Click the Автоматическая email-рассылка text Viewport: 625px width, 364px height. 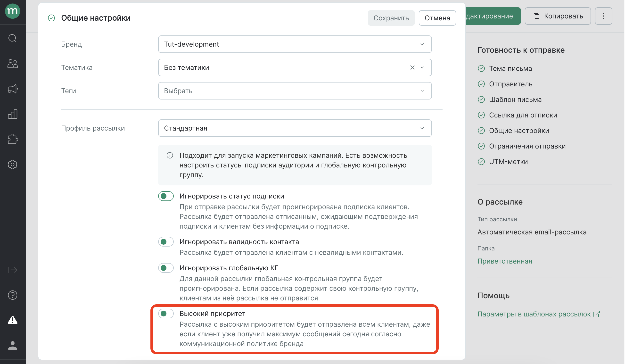point(533,232)
